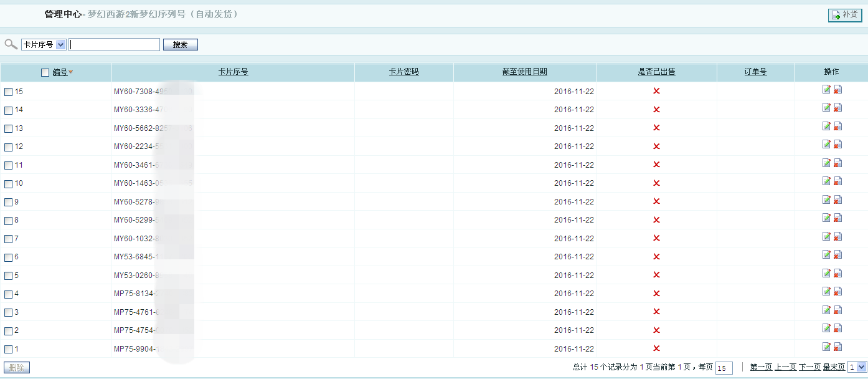Click card serial starting MY53-6845
868x379 pixels.
pos(137,257)
